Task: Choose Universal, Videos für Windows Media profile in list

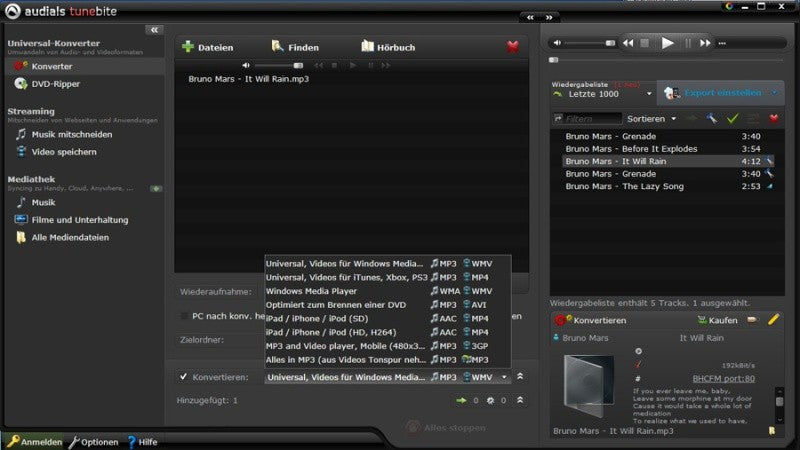Action: coord(387,264)
